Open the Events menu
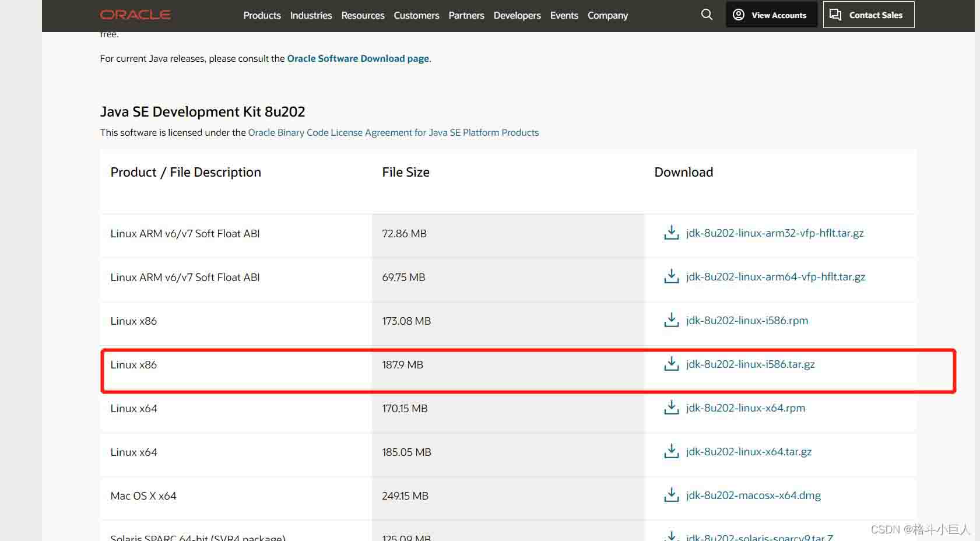 pos(564,15)
